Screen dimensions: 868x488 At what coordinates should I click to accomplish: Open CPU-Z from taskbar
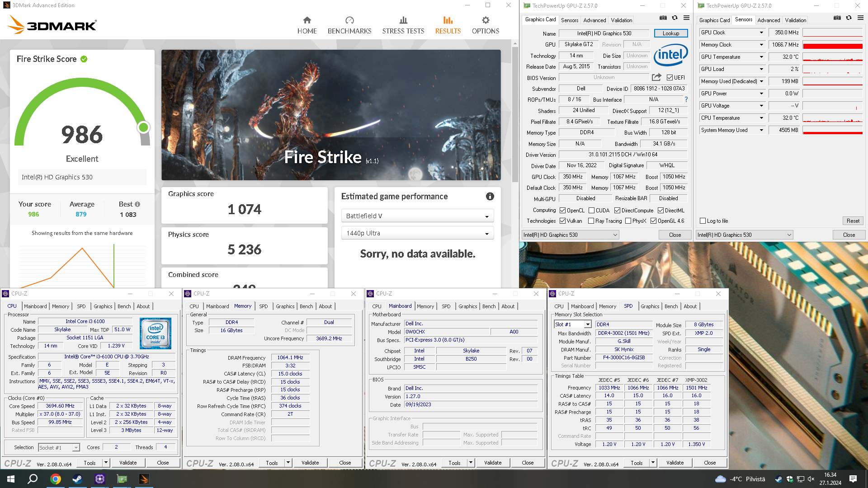[100, 479]
